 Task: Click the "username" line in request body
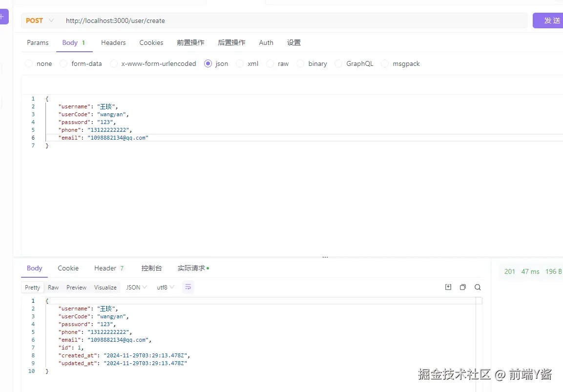tap(88, 106)
